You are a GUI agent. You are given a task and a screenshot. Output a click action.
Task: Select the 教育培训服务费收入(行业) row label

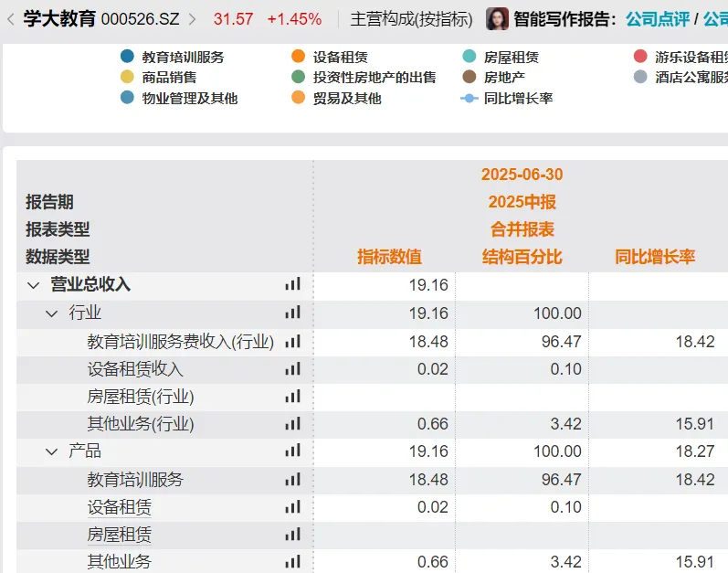click(x=180, y=342)
